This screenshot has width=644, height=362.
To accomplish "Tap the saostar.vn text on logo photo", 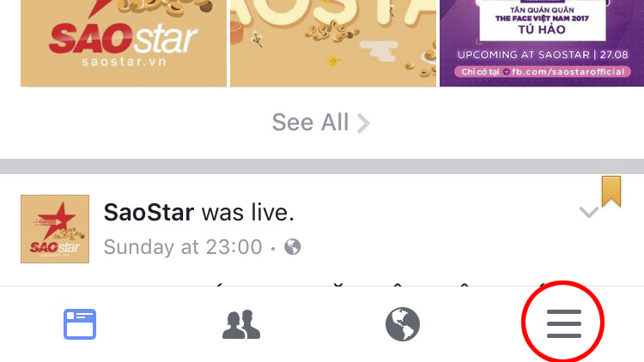I will [x=124, y=62].
